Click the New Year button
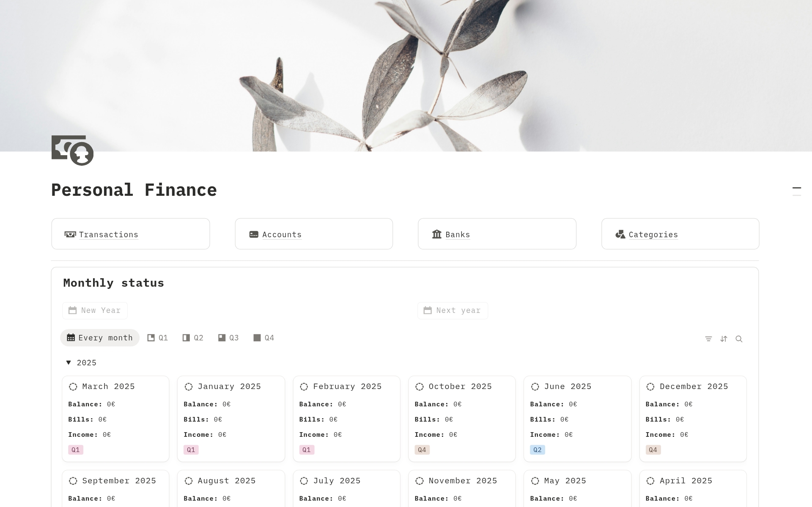812x507 pixels. coord(95,310)
